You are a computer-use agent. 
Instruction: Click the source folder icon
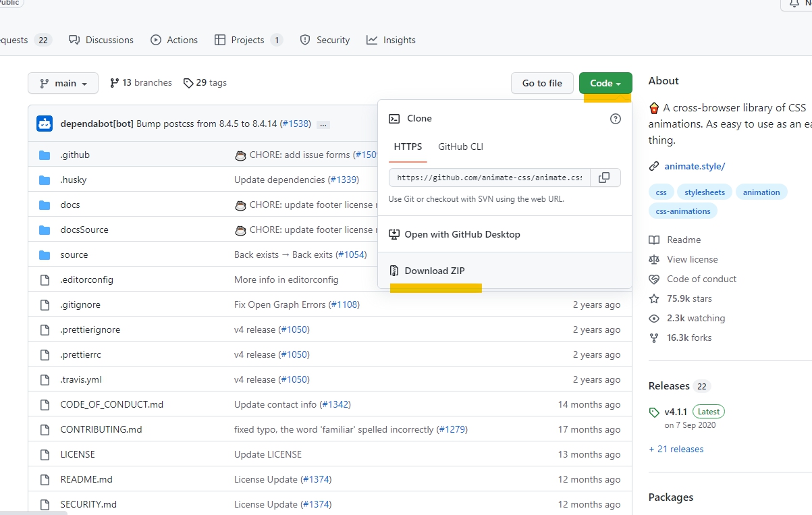[45, 254]
